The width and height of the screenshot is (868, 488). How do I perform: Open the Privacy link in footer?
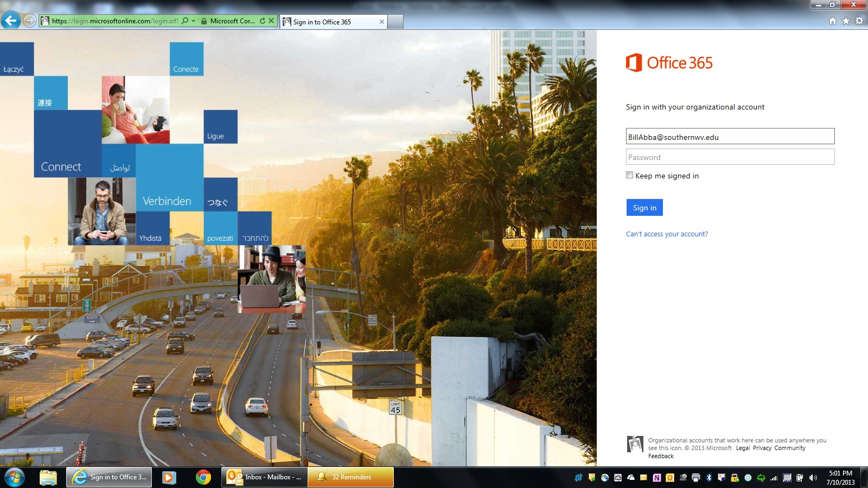click(x=762, y=448)
